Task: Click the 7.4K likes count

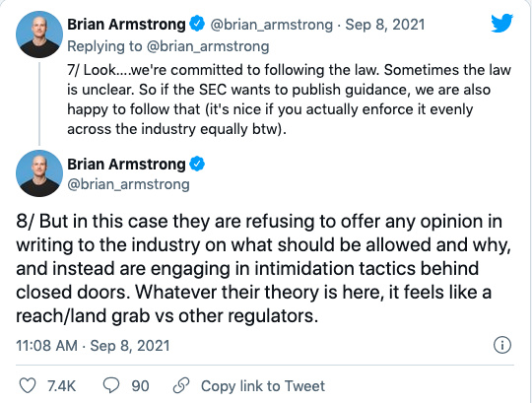Action: [x=61, y=386]
